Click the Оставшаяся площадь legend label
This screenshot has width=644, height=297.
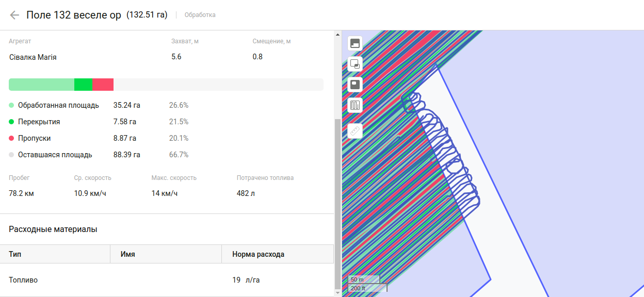55,155
